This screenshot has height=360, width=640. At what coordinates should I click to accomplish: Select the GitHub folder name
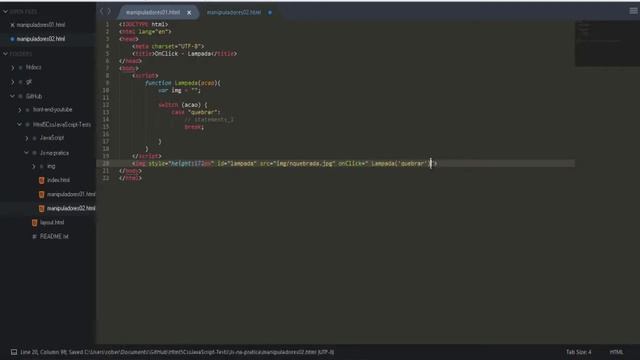click(34, 96)
